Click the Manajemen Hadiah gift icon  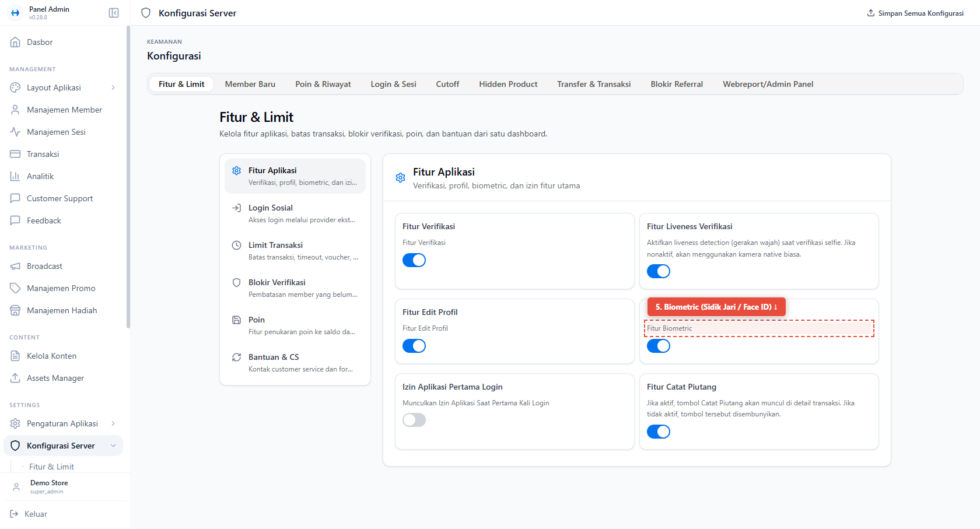tap(15, 310)
